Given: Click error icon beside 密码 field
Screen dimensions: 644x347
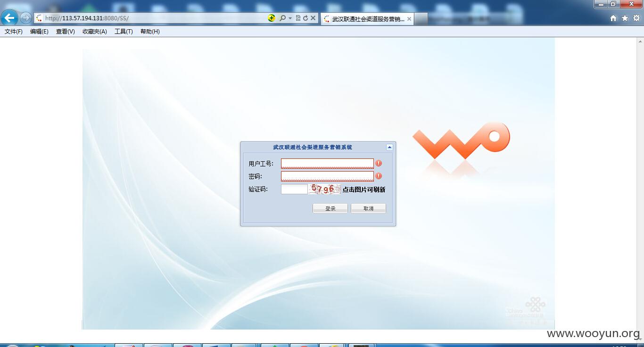Looking at the screenshot, I should (379, 176).
